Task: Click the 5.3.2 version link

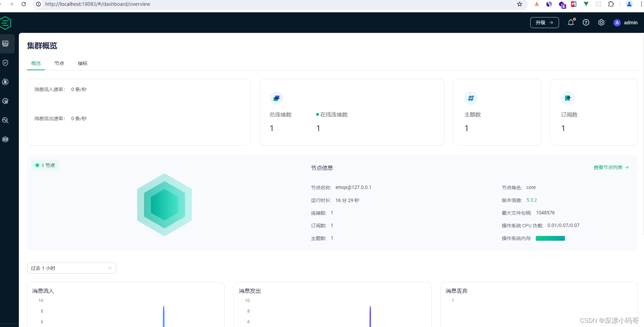Action: pyautogui.click(x=532, y=200)
